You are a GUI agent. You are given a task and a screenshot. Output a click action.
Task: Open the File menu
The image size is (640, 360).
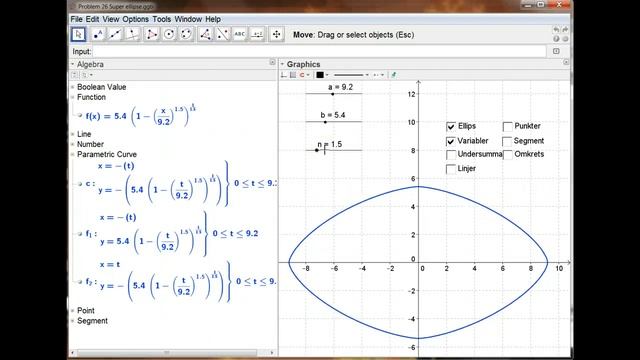[76, 19]
